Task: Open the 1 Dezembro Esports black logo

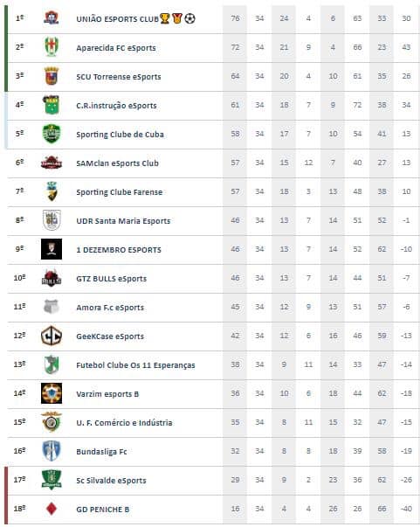Action: pyautogui.click(x=52, y=249)
